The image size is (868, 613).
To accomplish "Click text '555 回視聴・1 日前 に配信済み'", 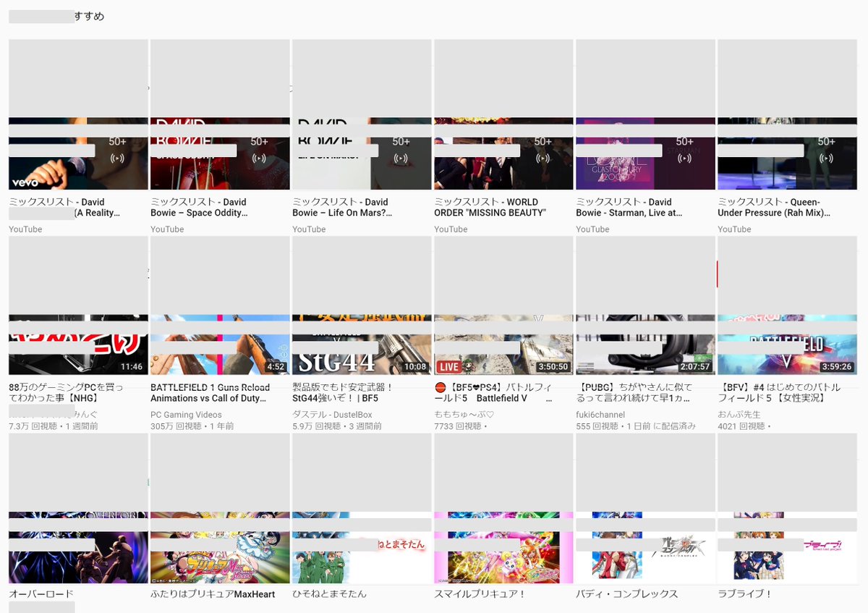I will (x=636, y=426).
